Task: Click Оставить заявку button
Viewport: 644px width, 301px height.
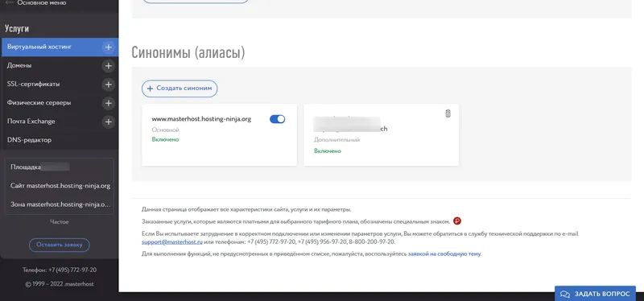Action: pyautogui.click(x=59, y=245)
